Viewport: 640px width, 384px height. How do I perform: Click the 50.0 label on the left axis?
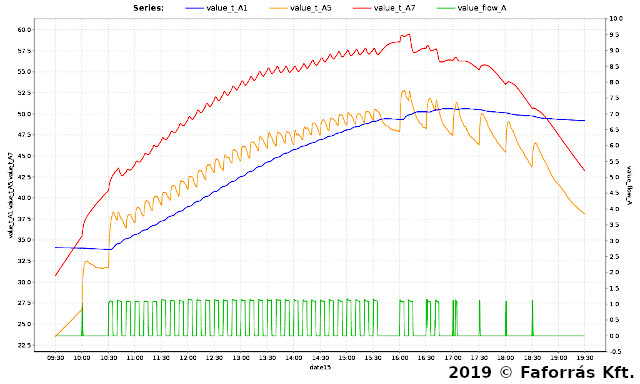click(24, 114)
